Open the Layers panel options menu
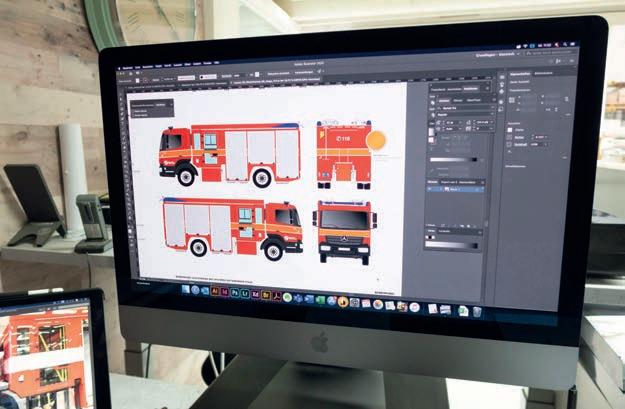 click(x=482, y=183)
